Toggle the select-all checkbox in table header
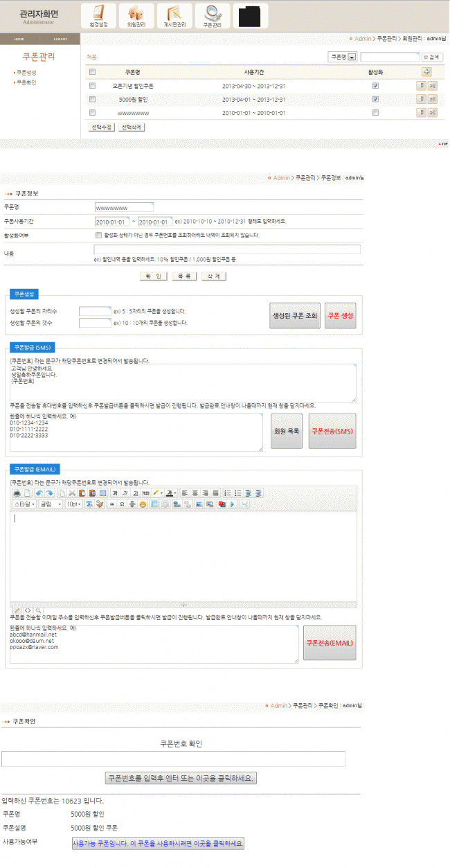450x868 pixels. [x=92, y=72]
